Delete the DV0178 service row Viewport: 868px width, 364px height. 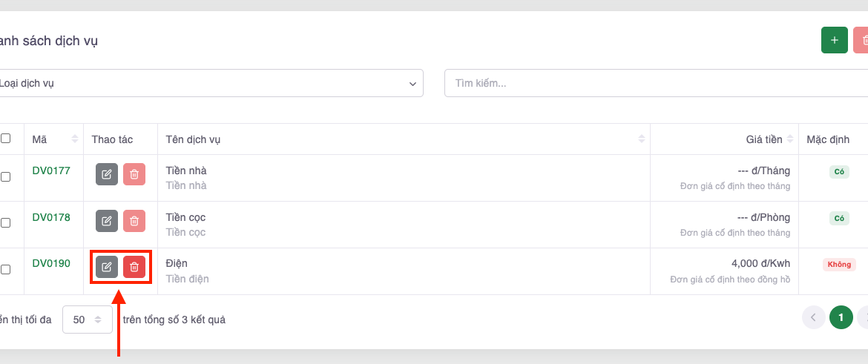(x=134, y=221)
